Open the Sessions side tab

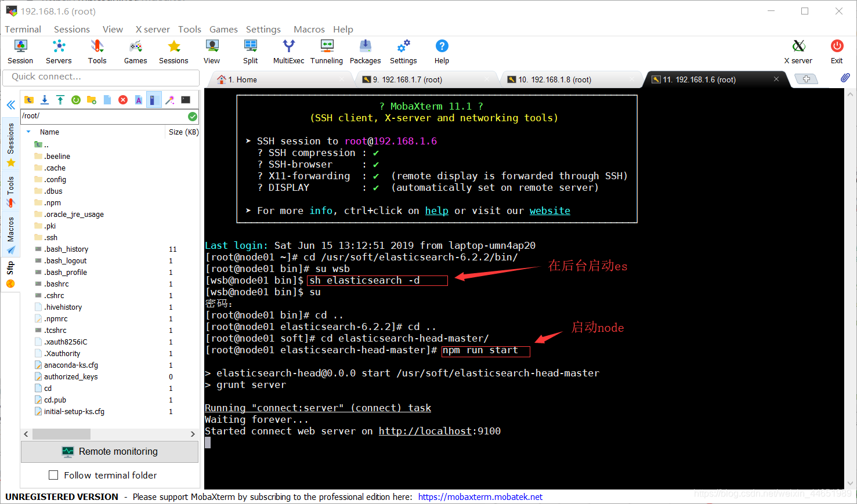(10, 144)
